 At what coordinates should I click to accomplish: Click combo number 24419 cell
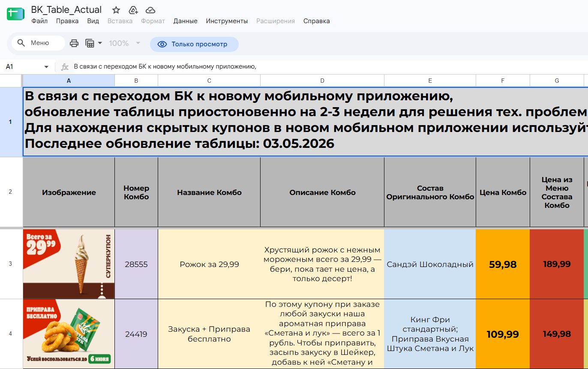pyautogui.click(x=136, y=334)
